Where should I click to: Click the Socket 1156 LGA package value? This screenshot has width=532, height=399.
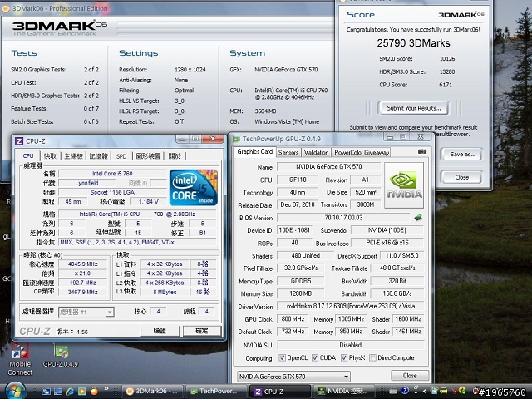coord(112,192)
